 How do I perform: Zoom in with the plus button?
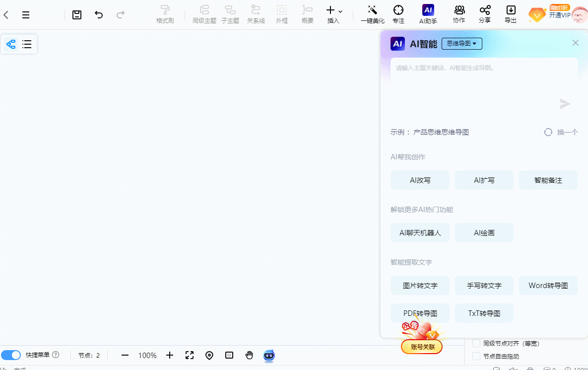click(170, 355)
